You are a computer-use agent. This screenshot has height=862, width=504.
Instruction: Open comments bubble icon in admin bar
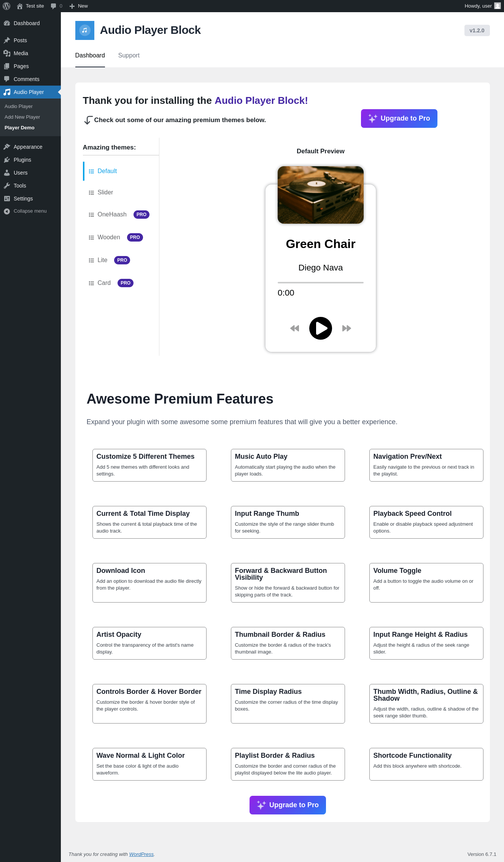tap(54, 6)
